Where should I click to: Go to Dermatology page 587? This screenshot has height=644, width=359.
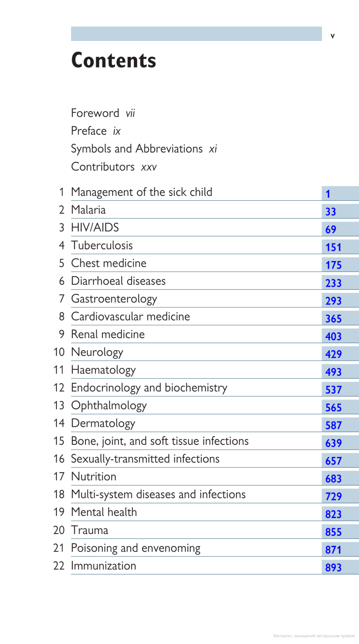pyautogui.click(x=333, y=425)
